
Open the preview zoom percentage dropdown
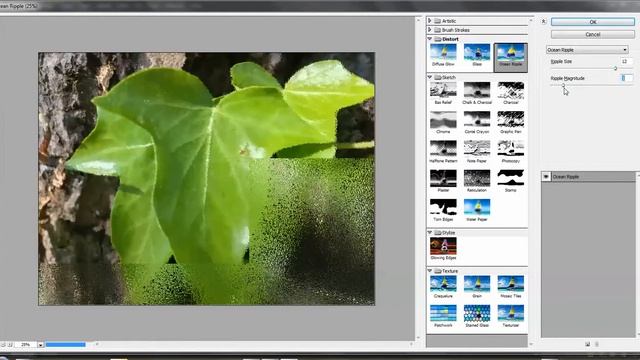tap(40, 345)
